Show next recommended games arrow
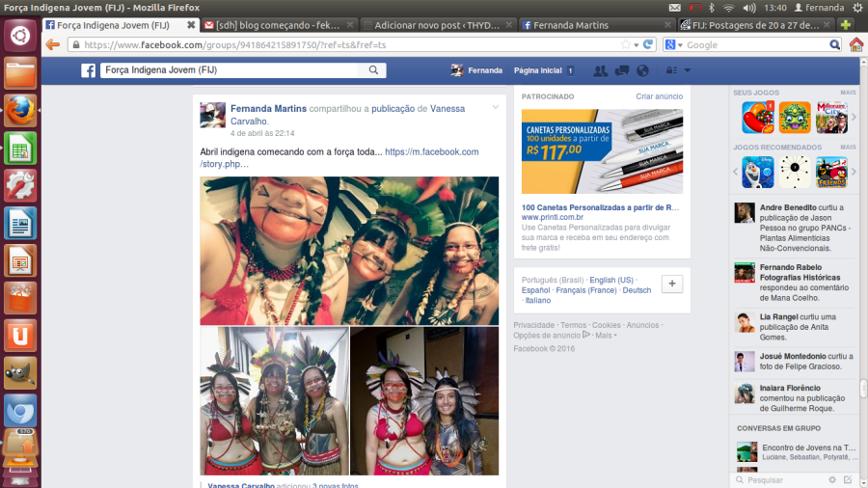Screen dimensions: 868x488 coord(854,172)
